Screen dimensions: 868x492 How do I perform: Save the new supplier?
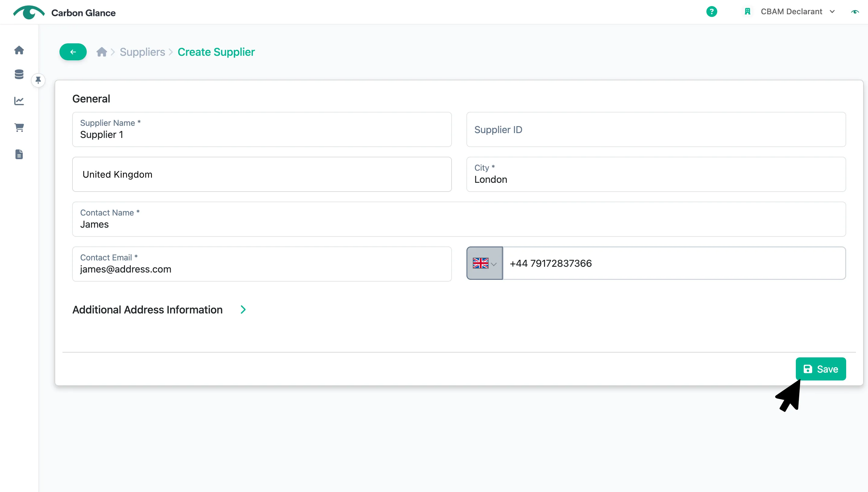(x=821, y=369)
